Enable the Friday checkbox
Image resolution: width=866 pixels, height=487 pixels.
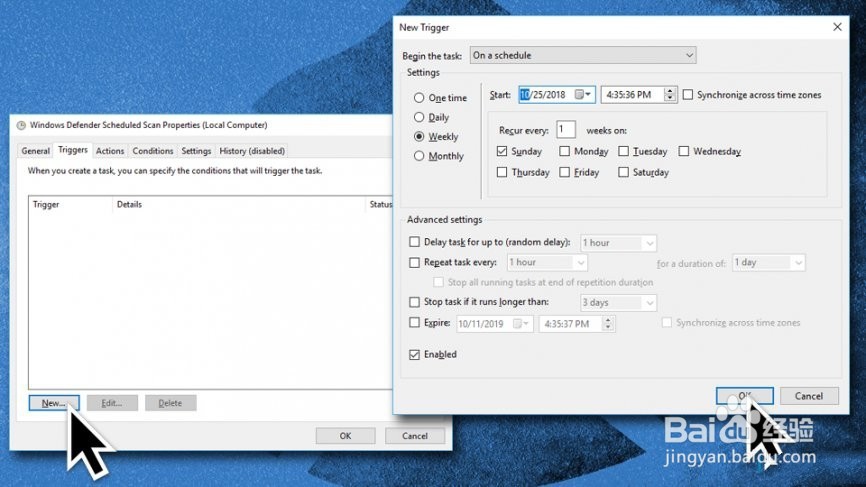point(564,172)
